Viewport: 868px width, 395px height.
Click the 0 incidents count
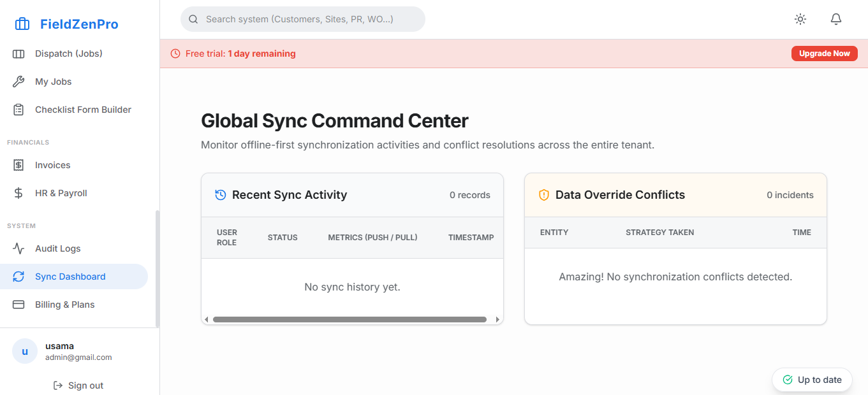pyautogui.click(x=790, y=195)
